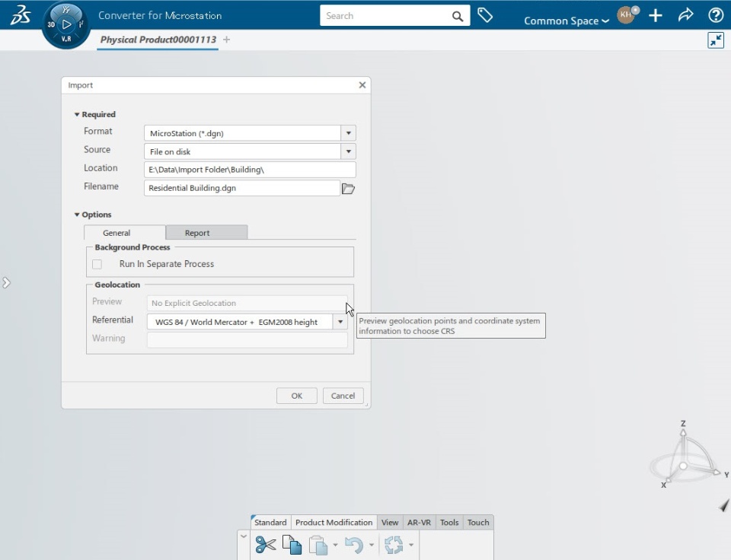Browse files with the folder icon
Screen dimensions: 731x560
(x=348, y=189)
